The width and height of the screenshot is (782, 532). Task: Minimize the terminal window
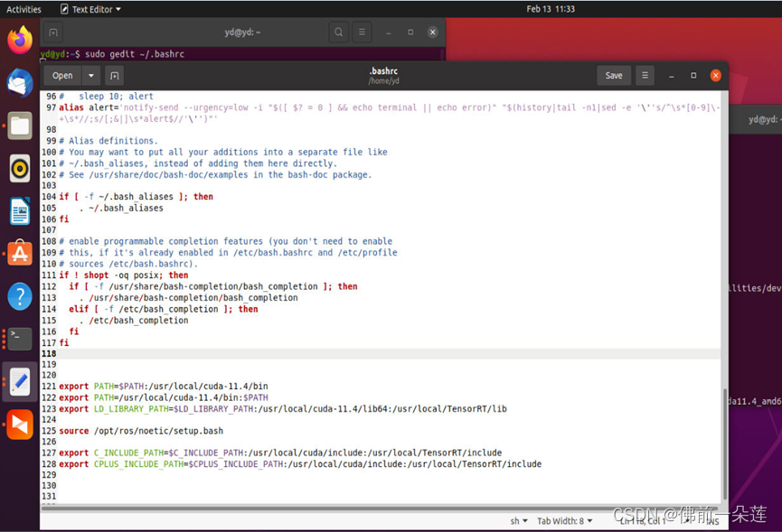(389, 33)
